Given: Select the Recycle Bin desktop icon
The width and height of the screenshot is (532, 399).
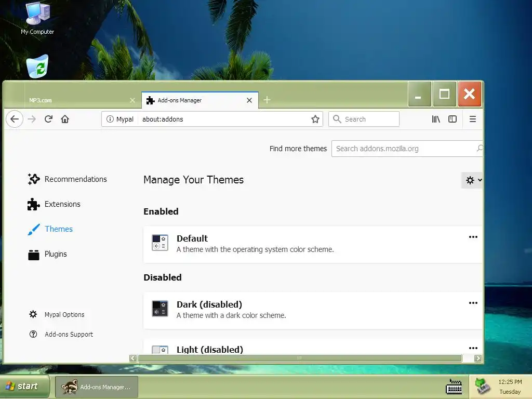Looking at the screenshot, I should (x=37, y=66).
